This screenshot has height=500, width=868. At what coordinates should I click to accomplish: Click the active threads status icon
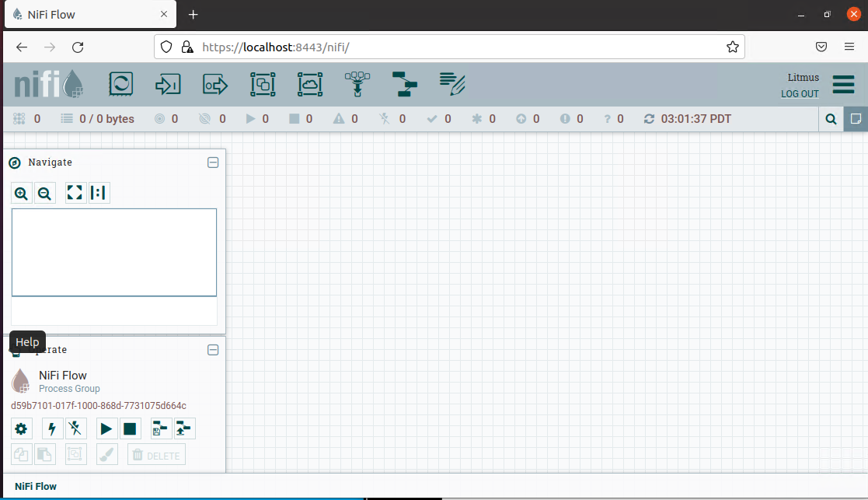click(19, 119)
